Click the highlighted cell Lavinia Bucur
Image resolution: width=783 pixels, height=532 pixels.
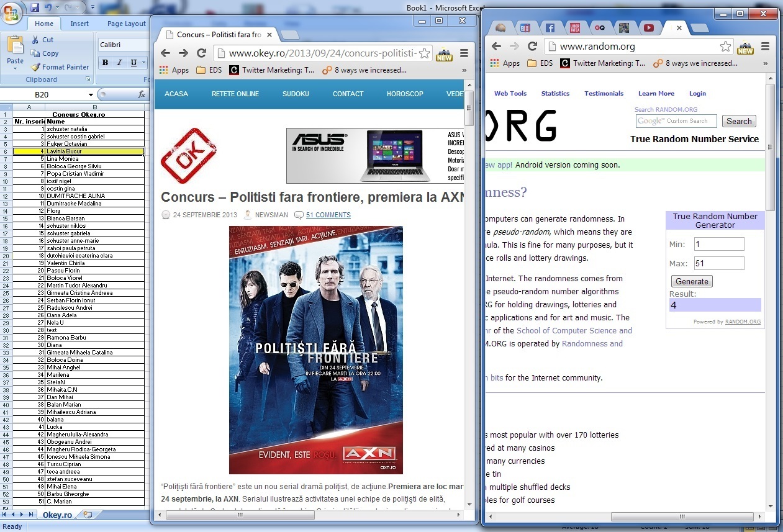click(x=94, y=151)
